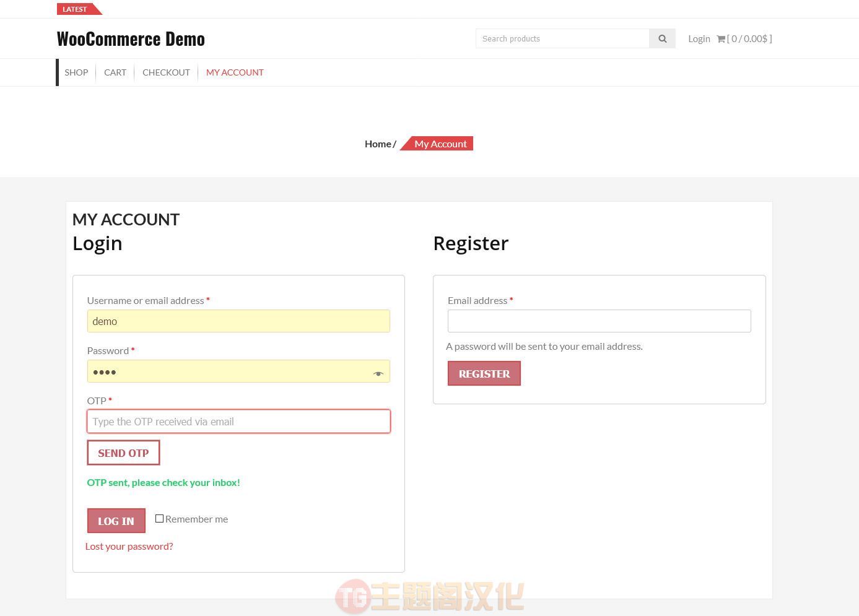
Task: Click the 'OTP sent, please check your inbox!' message
Action: [x=164, y=482]
